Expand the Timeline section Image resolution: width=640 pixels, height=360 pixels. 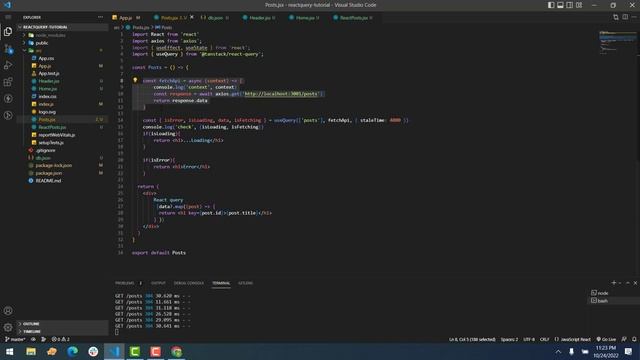(63, 331)
